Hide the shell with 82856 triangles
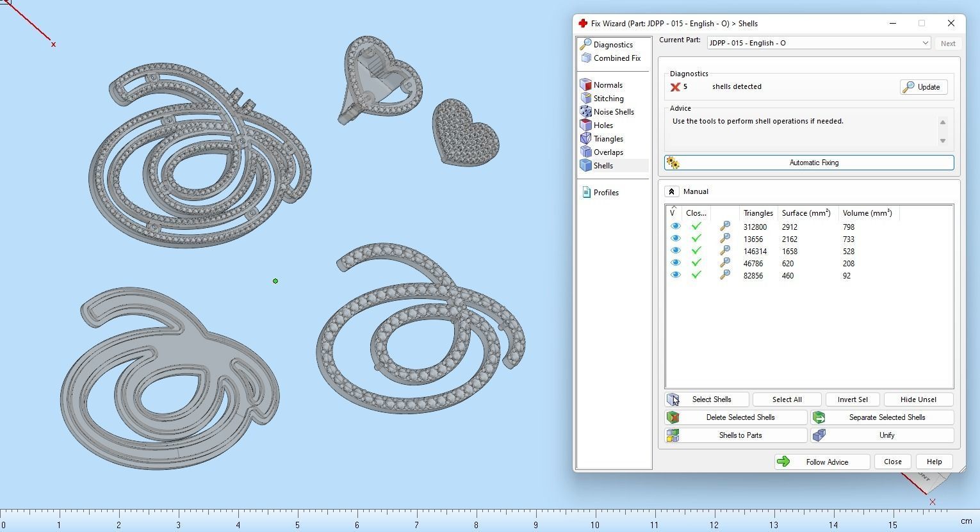The image size is (980, 532). point(675,275)
